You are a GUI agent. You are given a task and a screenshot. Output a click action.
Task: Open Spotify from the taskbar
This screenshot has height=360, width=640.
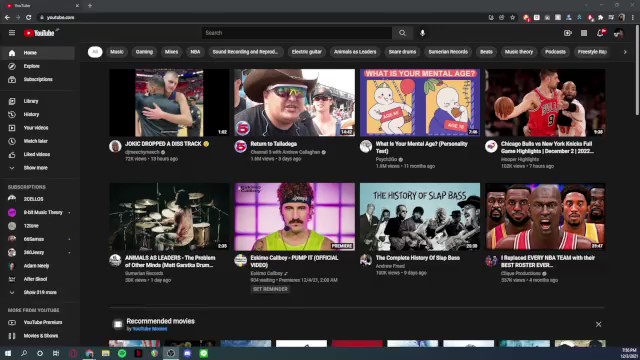pyautogui.click(x=122, y=353)
